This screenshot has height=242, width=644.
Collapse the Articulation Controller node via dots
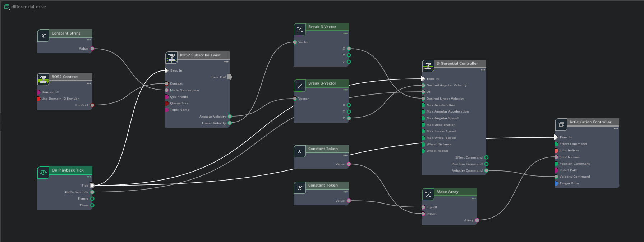(x=616, y=129)
